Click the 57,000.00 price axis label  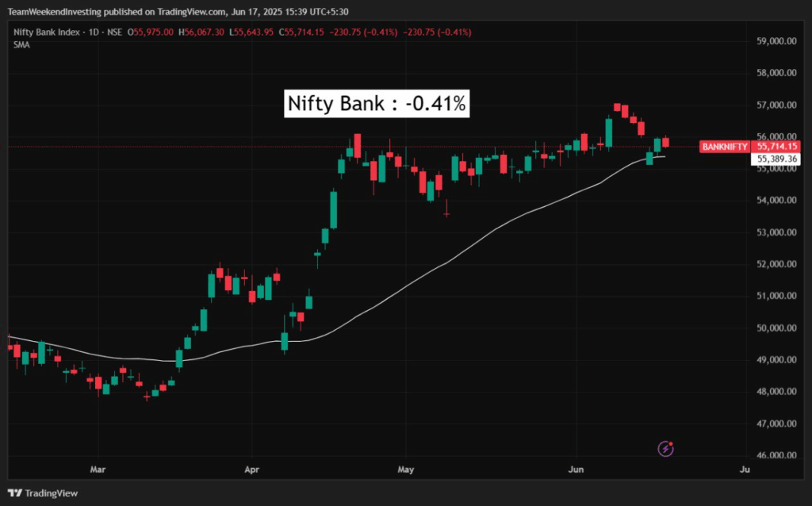tap(776, 105)
